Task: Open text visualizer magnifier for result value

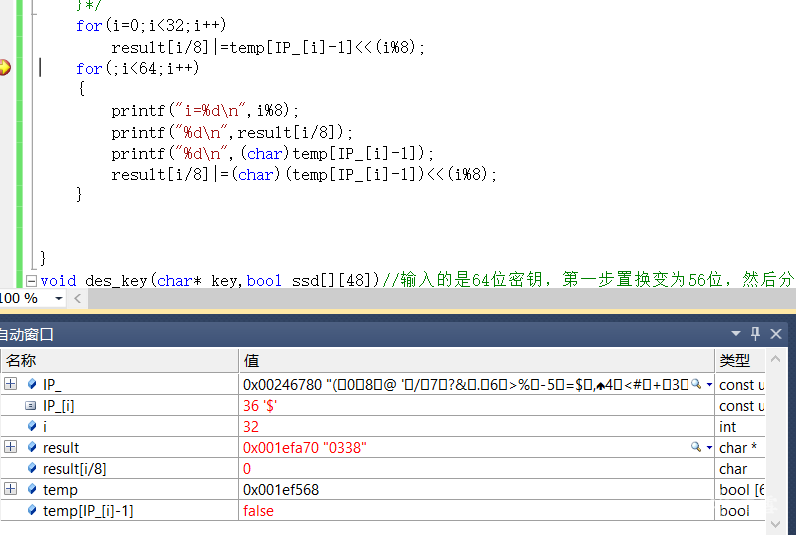Action: tap(696, 447)
